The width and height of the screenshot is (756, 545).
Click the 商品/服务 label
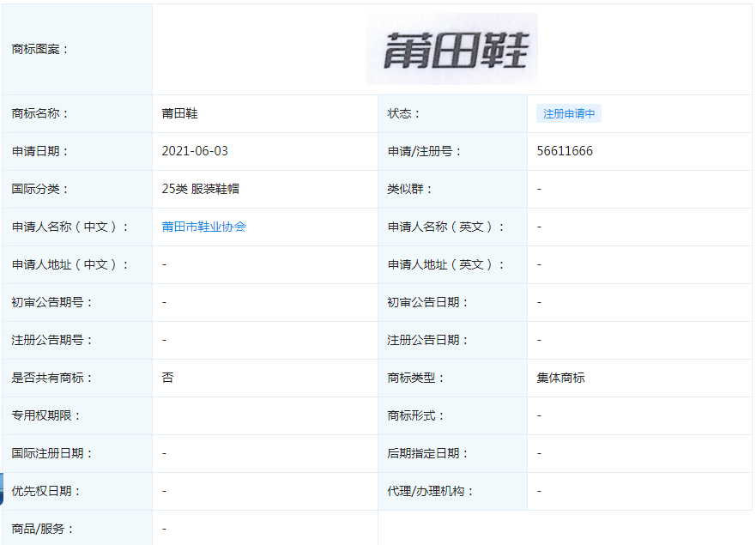point(43,529)
